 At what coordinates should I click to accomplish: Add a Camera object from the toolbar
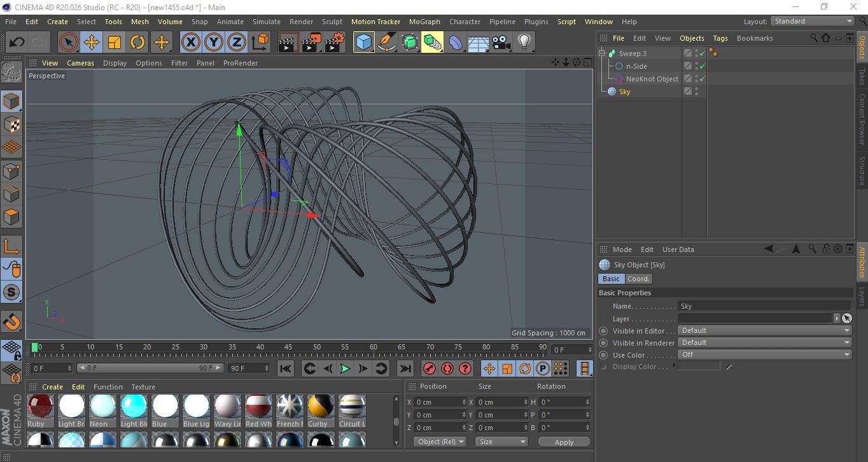pyautogui.click(x=501, y=43)
